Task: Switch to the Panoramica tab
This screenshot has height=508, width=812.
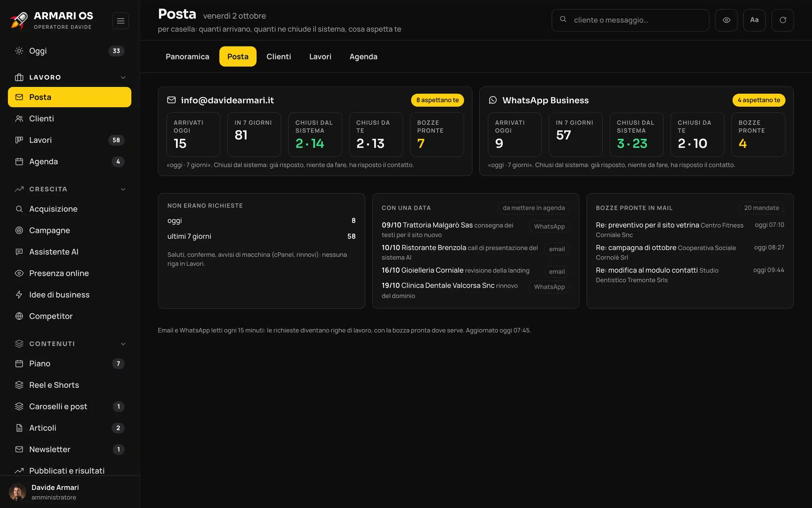Action: pyautogui.click(x=187, y=57)
